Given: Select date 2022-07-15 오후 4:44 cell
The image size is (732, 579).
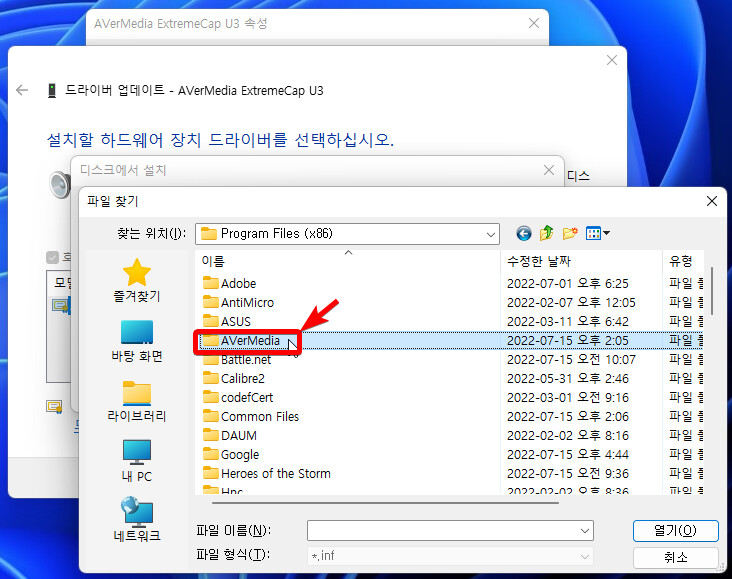Looking at the screenshot, I should click(x=568, y=455).
